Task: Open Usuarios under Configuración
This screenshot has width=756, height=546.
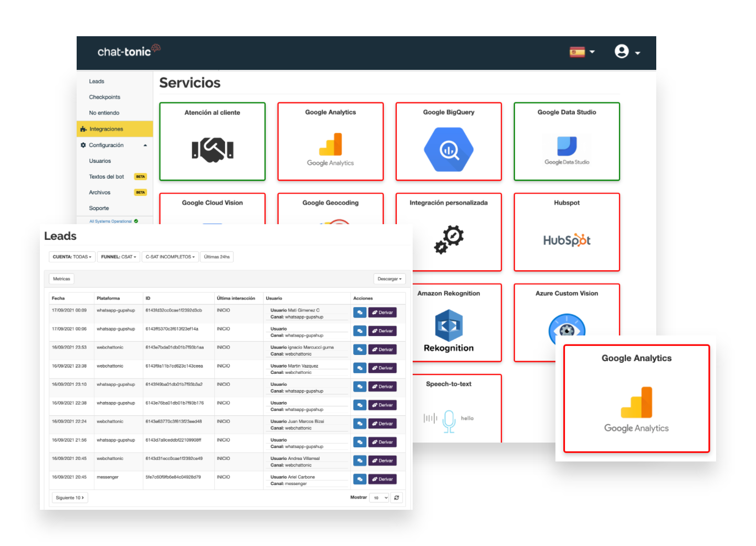Action: (x=100, y=161)
